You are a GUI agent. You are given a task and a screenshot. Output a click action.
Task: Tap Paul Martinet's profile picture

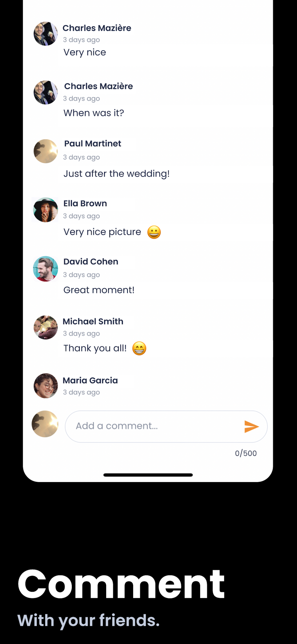pyautogui.click(x=46, y=151)
